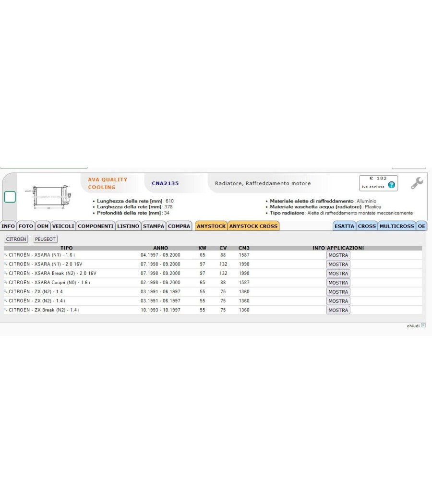Click magnifier icon for ZX (N2) 1.4 row
This screenshot has width=432, height=504.
click(5, 291)
